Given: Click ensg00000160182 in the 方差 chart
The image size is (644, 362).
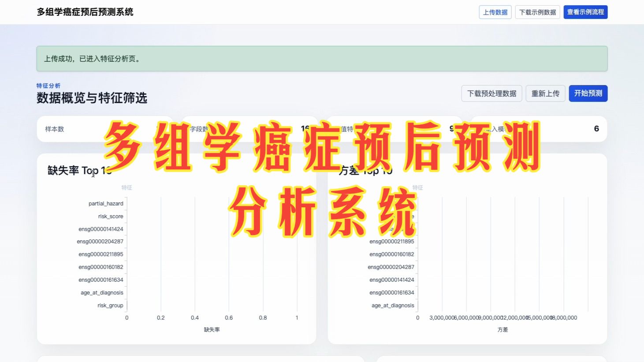Looking at the screenshot, I should [x=392, y=254].
